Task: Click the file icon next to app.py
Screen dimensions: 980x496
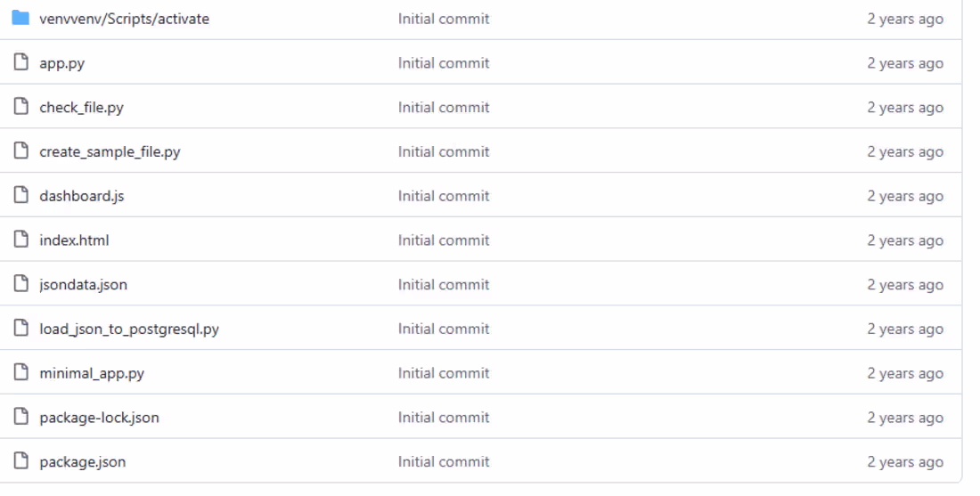Action: tap(21, 62)
